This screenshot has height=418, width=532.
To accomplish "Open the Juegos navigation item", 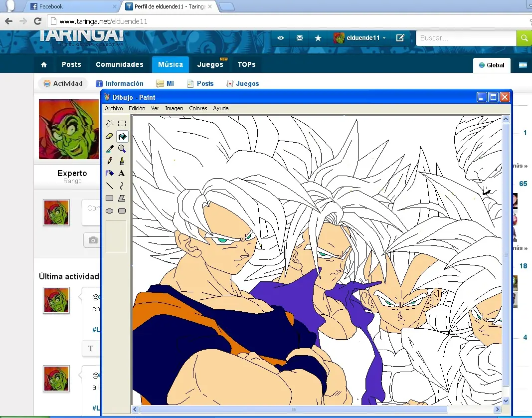I will pyautogui.click(x=210, y=64).
